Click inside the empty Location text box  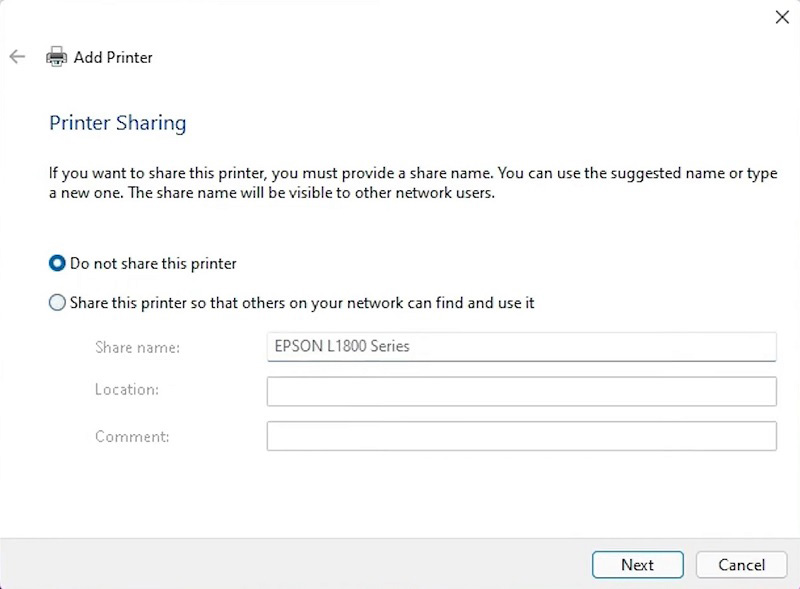(x=521, y=391)
